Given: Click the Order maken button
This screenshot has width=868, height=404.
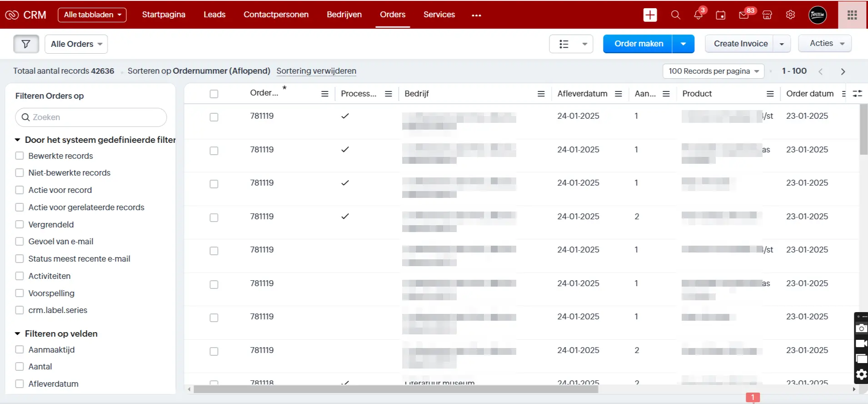Looking at the screenshot, I should pyautogui.click(x=638, y=44).
